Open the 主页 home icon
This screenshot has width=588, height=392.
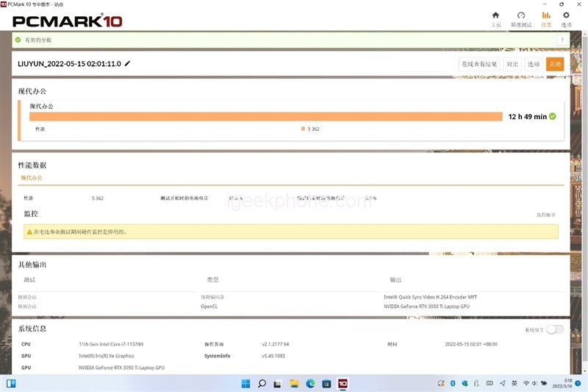coord(495,18)
